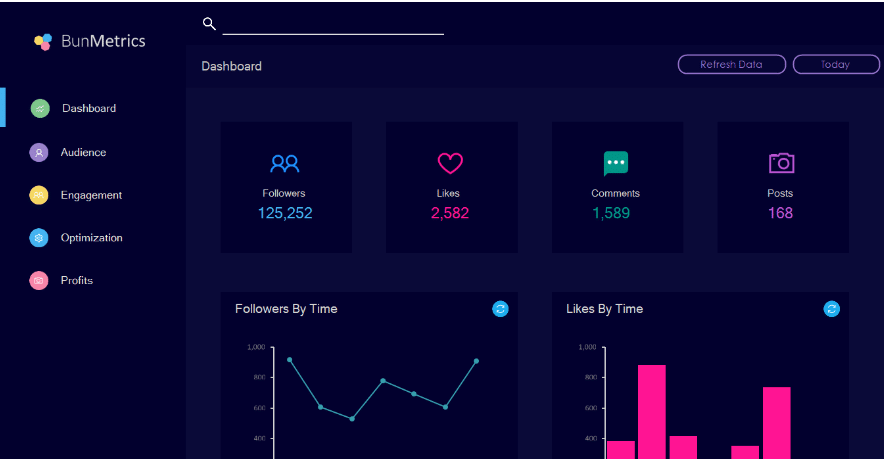Refresh the Followers By Time chart
This screenshot has height=459, width=884.
500,309
